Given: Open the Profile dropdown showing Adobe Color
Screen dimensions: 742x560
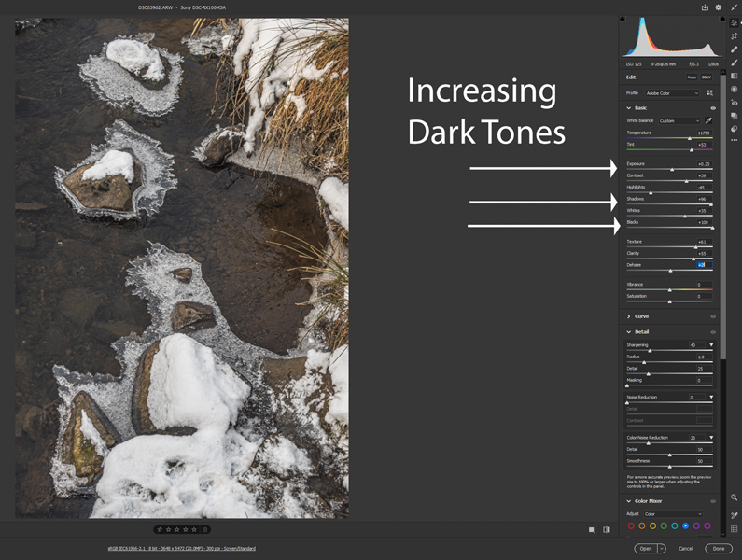Looking at the screenshot, I should pos(672,93).
